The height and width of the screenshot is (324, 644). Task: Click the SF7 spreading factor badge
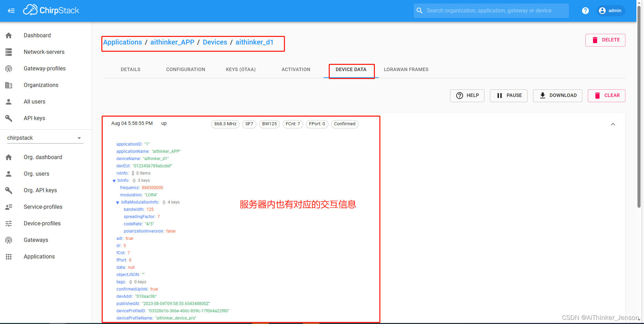point(249,124)
